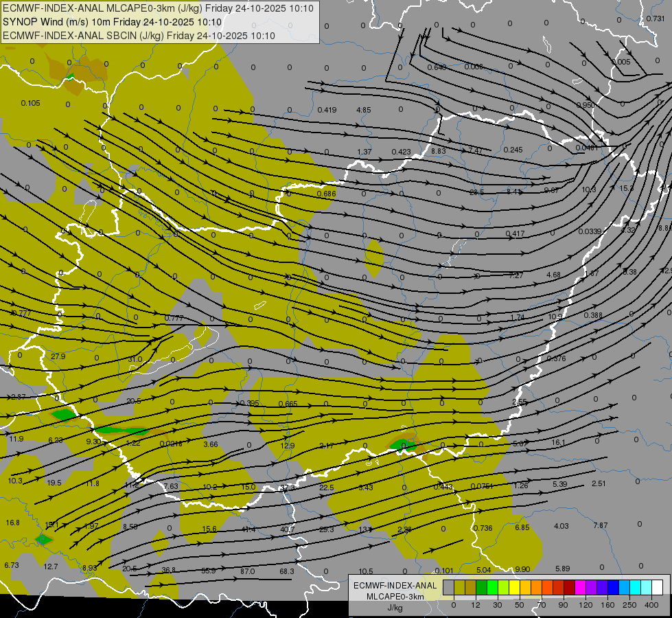Click the cyan legend swatch
The width and height of the screenshot is (672, 618).
pos(636,587)
